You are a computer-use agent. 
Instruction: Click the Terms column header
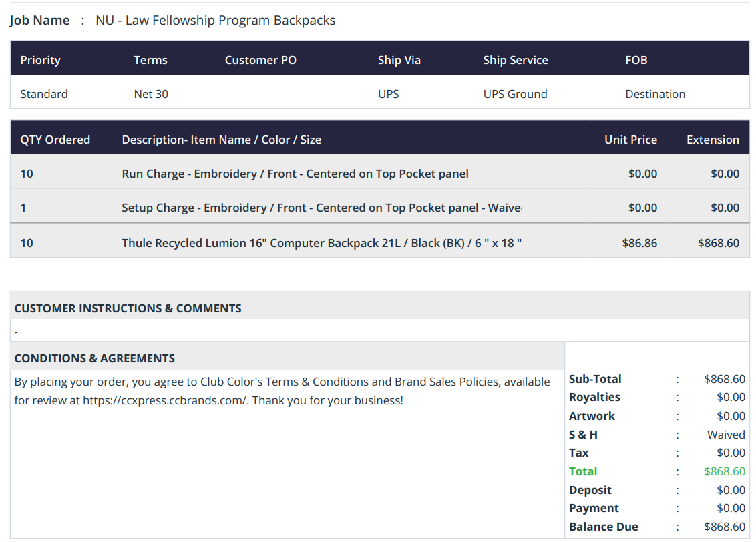pos(150,60)
